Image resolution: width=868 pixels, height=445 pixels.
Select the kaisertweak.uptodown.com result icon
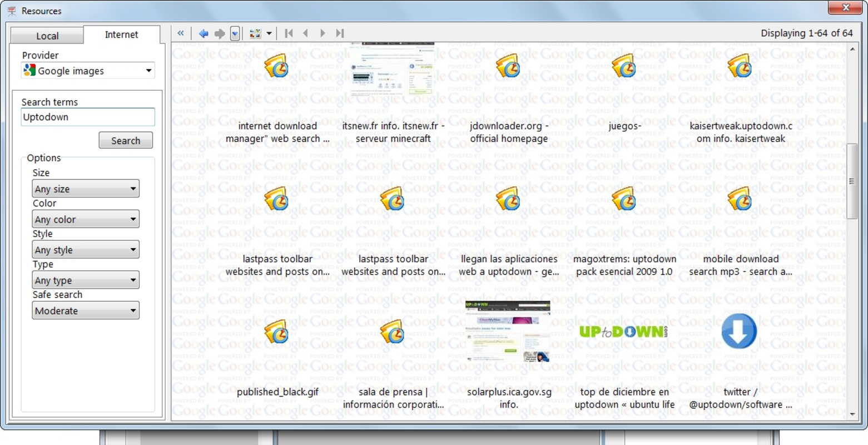click(x=740, y=66)
